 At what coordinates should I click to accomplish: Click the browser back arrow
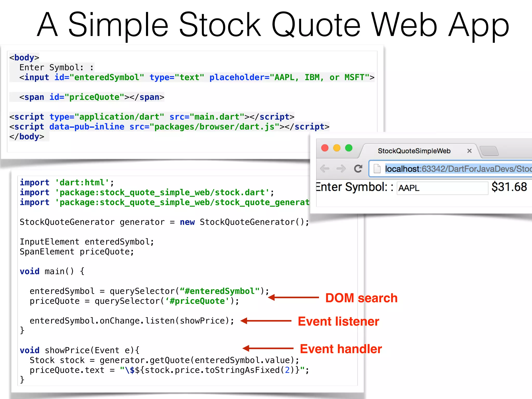point(325,169)
